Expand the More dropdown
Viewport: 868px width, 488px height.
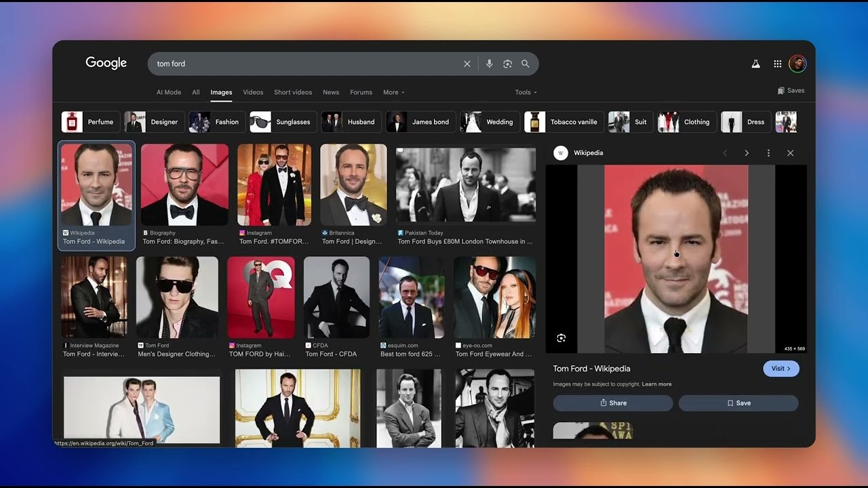click(x=393, y=92)
